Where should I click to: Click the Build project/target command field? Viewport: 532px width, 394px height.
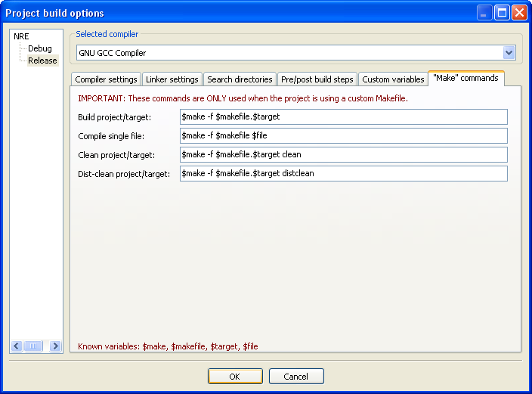343,117
